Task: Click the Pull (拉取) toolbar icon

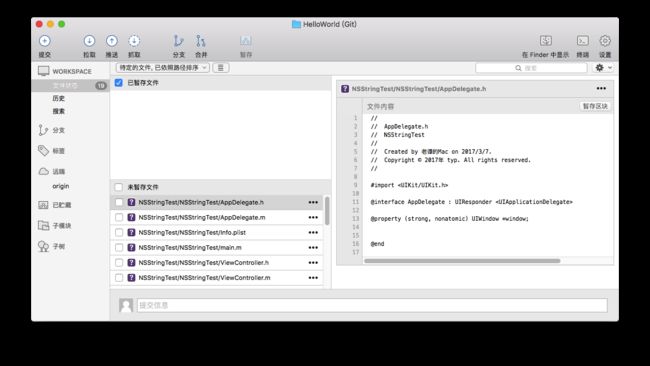Action: [89, 41]
